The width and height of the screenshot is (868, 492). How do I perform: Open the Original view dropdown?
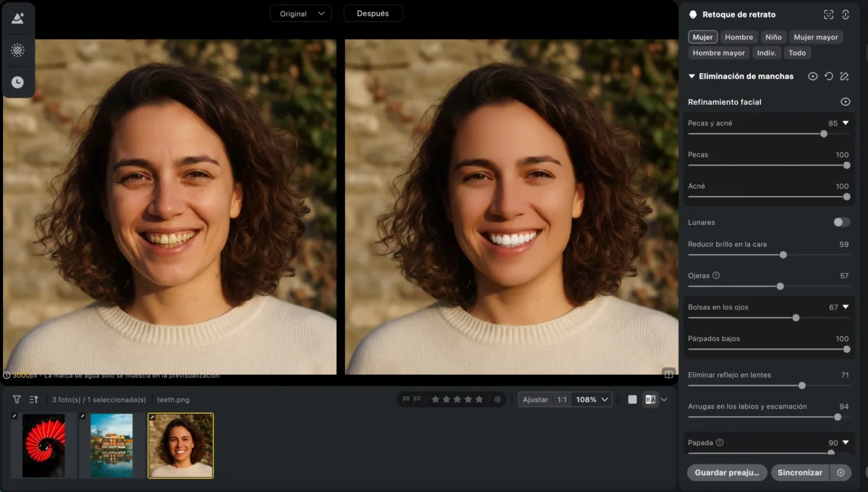(x=301, y=14)
